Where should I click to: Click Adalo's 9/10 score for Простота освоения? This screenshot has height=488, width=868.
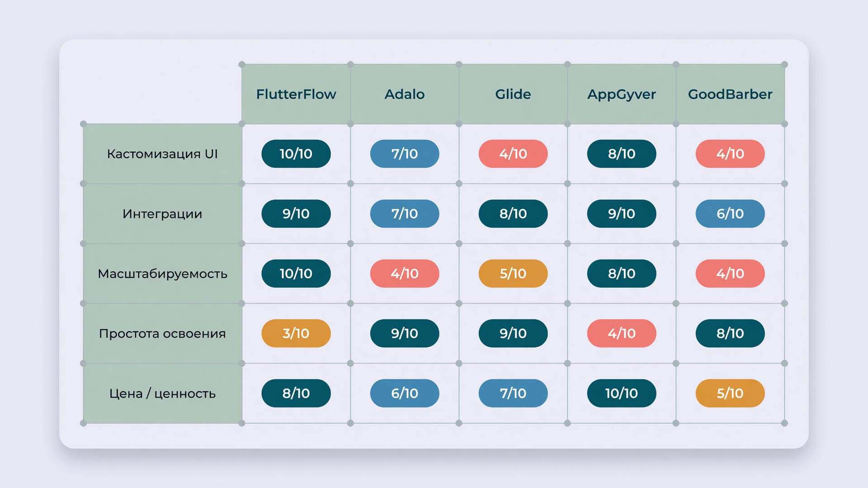[x=405, y=333]
